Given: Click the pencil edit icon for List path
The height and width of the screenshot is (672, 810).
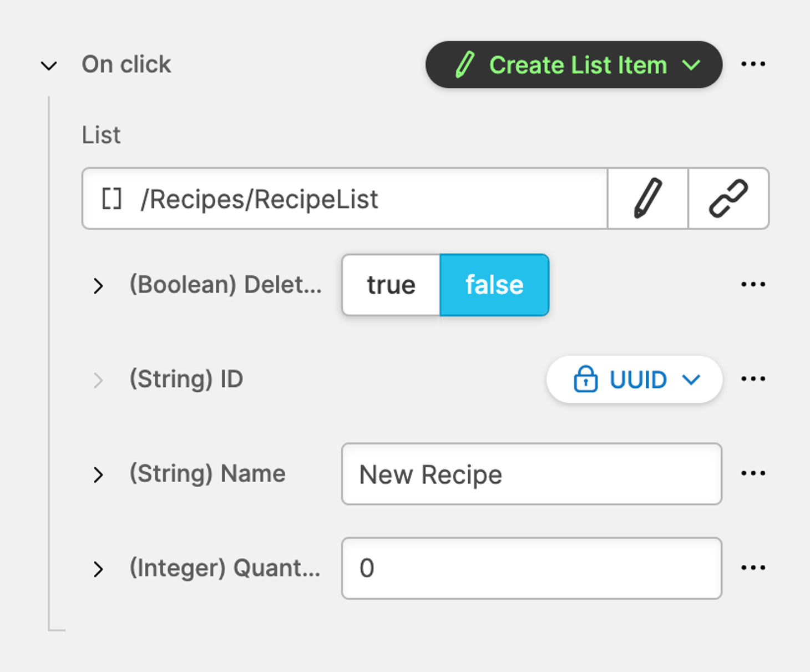Looking at the screenshot, I should (647, 198).
